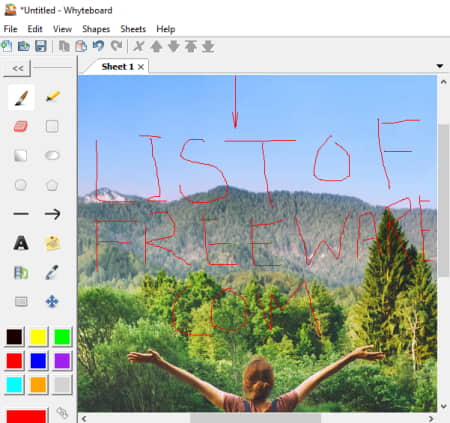
Task: Click the large current color preview
Action: 26,416
